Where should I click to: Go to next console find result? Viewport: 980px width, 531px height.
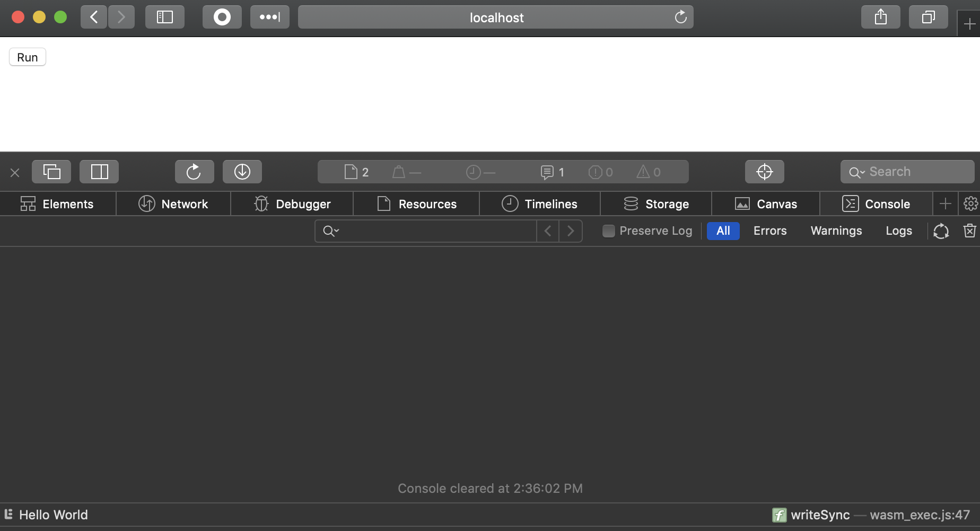click(571, 231)
